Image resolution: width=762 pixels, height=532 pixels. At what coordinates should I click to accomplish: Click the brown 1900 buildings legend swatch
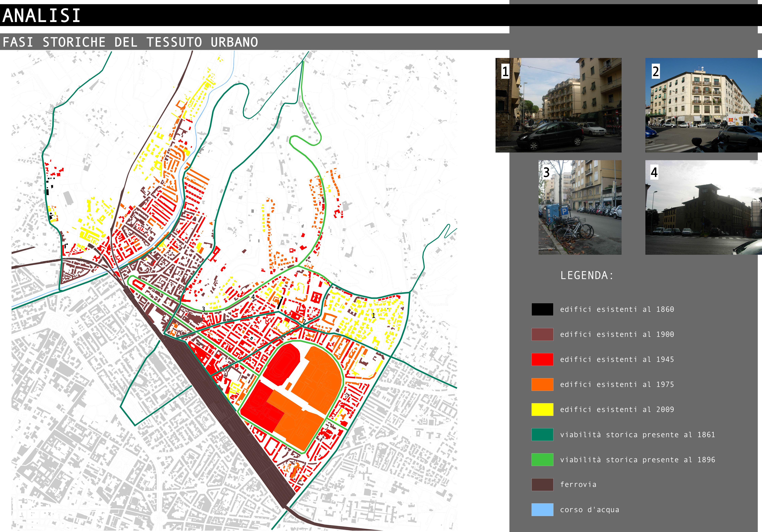click(x=542, y=334)
